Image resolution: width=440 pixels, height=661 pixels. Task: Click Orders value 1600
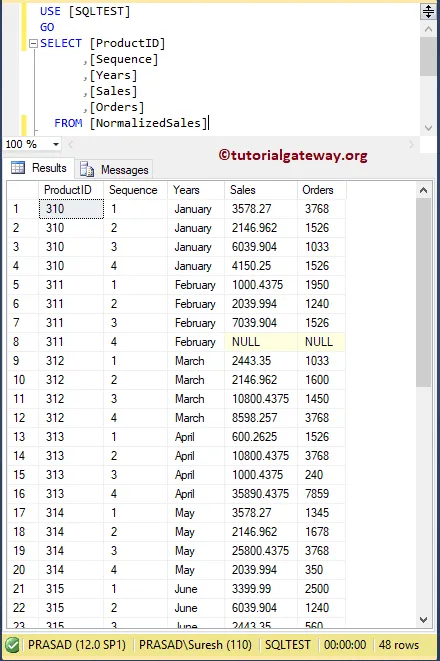pyautogui.click(x=322, y=380)
